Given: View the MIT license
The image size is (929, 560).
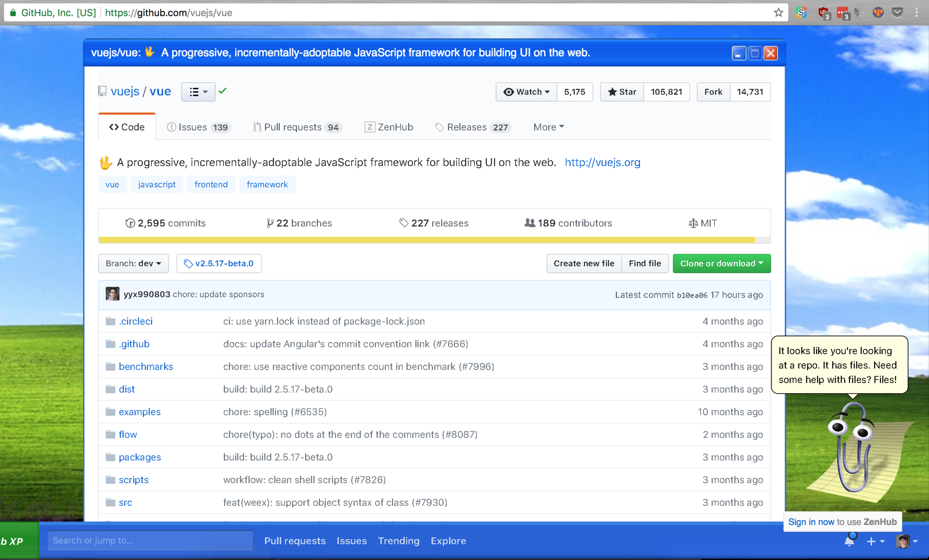Looking at the screenshot, I should pos(702,223).
